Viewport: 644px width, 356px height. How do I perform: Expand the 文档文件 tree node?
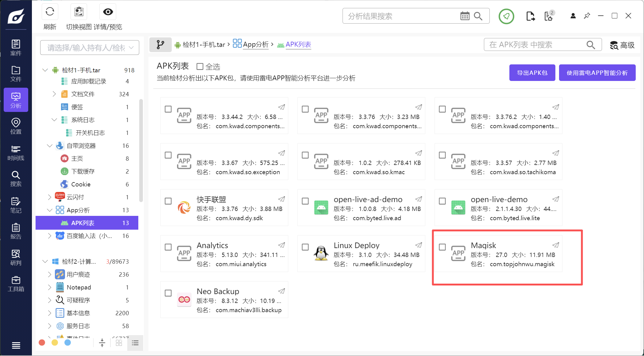(54, 94)
